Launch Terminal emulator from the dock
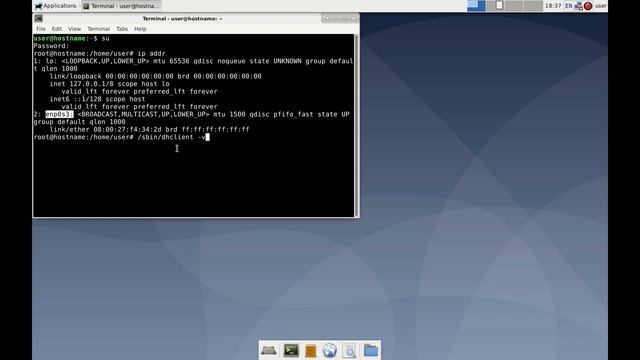Viewport: 640px width, 360px height. [291, 350]
